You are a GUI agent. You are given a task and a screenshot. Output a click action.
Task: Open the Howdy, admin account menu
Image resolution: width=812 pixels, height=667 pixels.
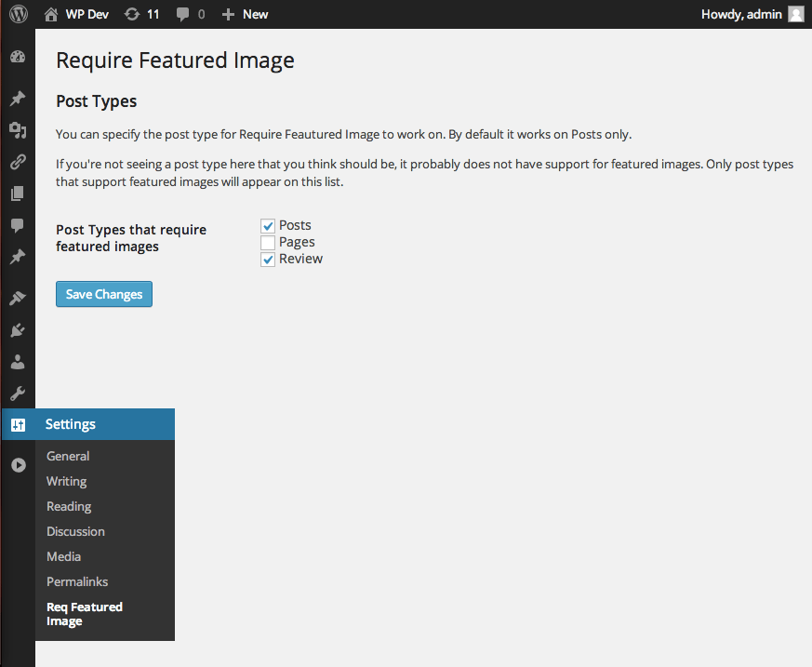(752, 14)
